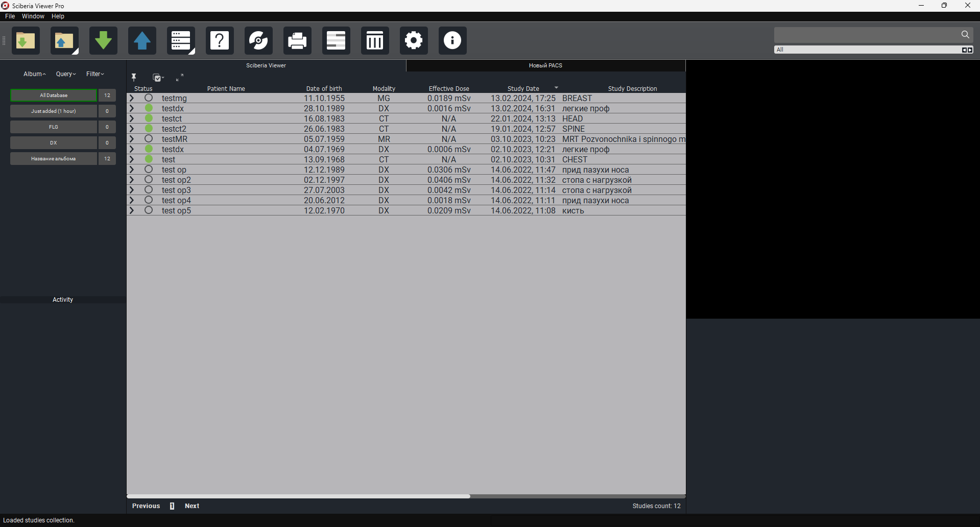Switch to the Новый PACS tab
This screenshot has width=980, height=527.
[x=545, y=65]
